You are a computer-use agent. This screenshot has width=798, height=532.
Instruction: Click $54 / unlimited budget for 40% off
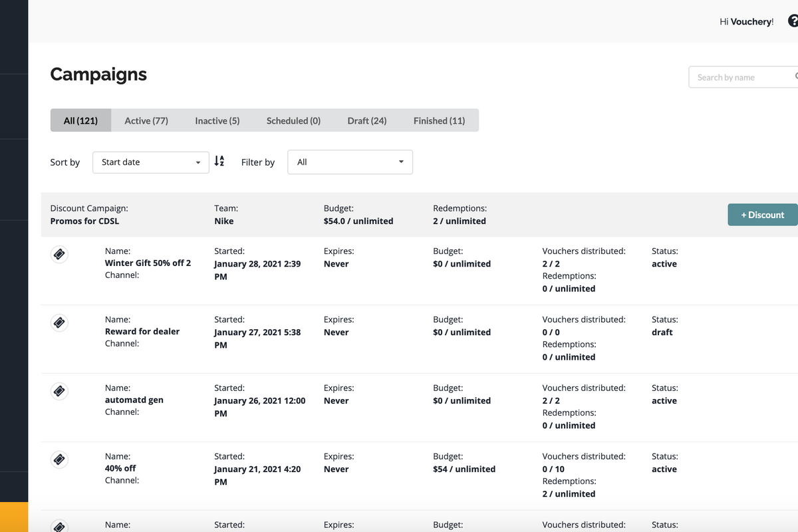pos(464,469)
